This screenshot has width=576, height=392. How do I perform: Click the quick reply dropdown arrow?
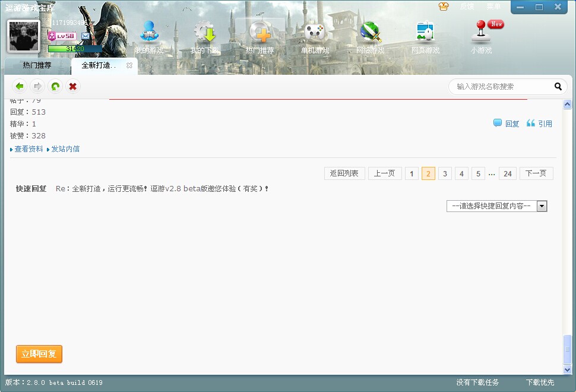542,206
